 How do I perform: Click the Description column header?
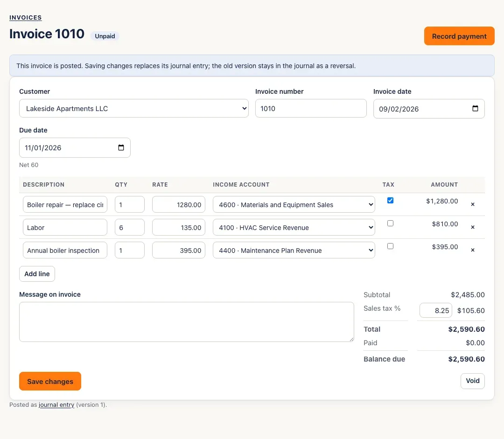click(44, 184)
